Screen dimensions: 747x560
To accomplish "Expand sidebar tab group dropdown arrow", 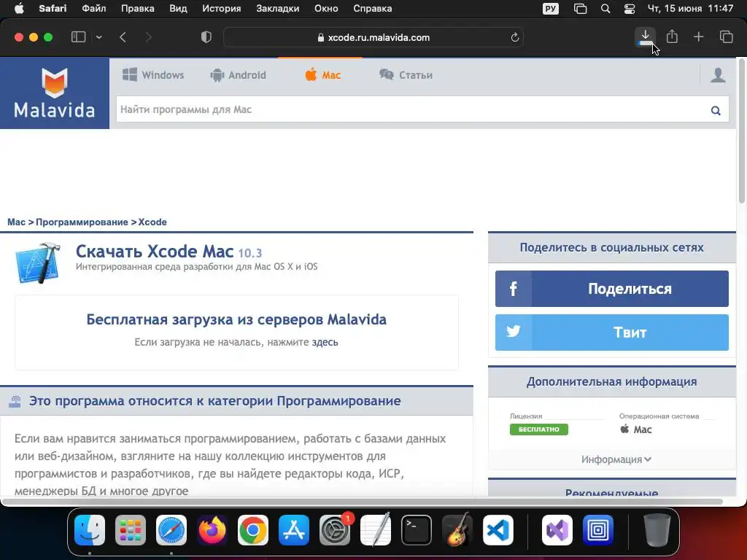I will click(x=99, y=37).
